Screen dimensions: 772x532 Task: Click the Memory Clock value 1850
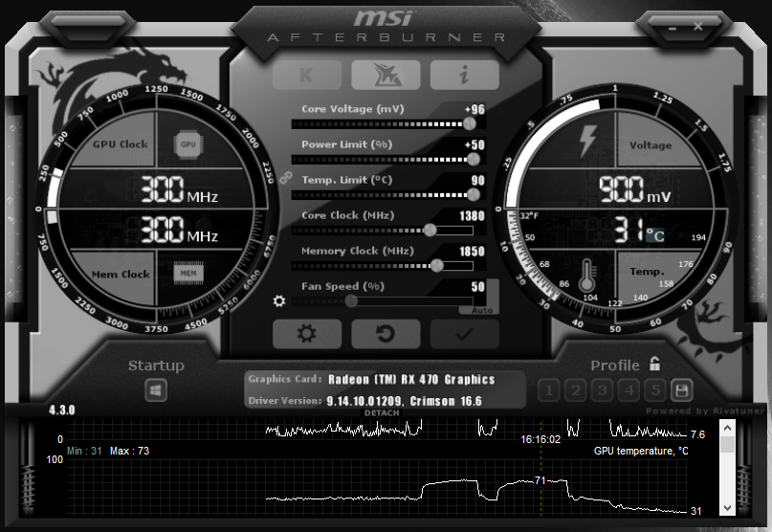[x=472, y=252]
